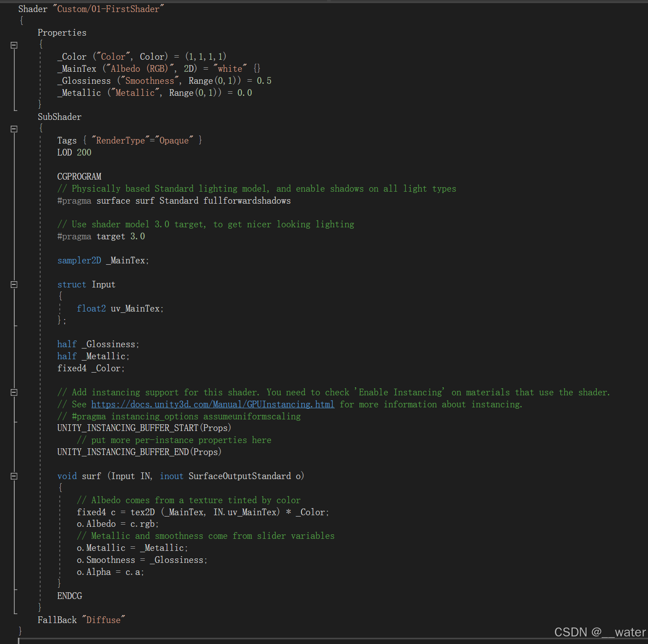The image size is (648, 644).
Task: Click the o.Alpha = c.a line
Action: 111,572
